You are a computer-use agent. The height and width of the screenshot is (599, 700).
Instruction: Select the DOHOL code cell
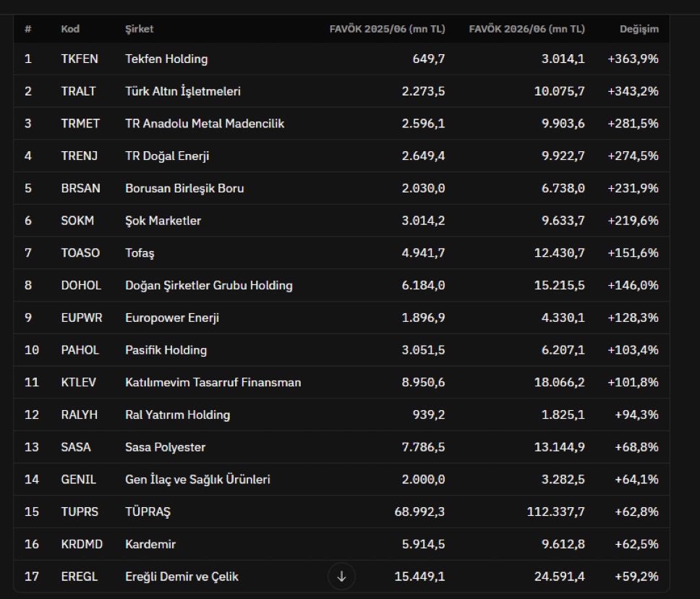point(81,286)
